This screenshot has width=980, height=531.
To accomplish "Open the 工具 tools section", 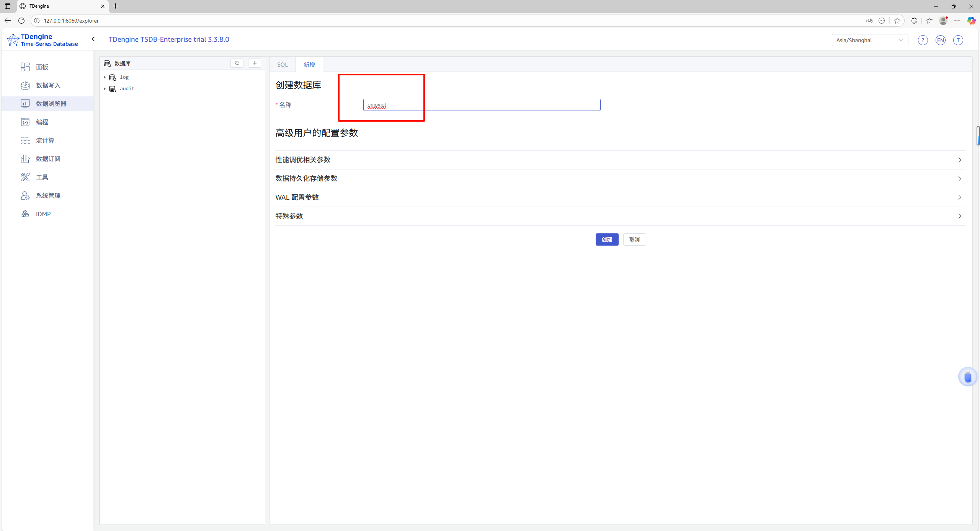I will [42, 177].
